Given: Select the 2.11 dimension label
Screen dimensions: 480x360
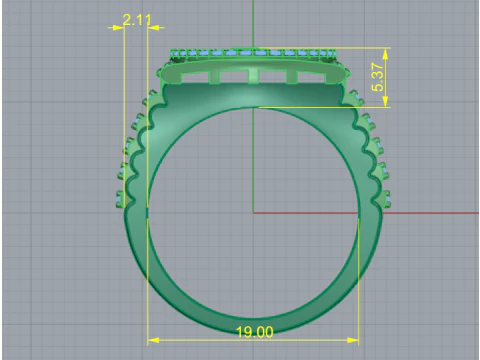Looking at the screenshot, I should [137, 20].
